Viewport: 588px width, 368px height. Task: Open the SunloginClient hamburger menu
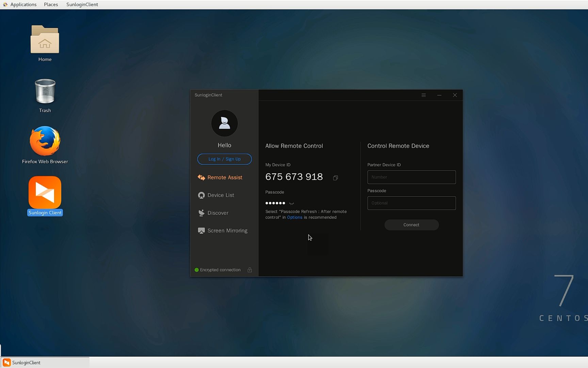click(424, 95)
